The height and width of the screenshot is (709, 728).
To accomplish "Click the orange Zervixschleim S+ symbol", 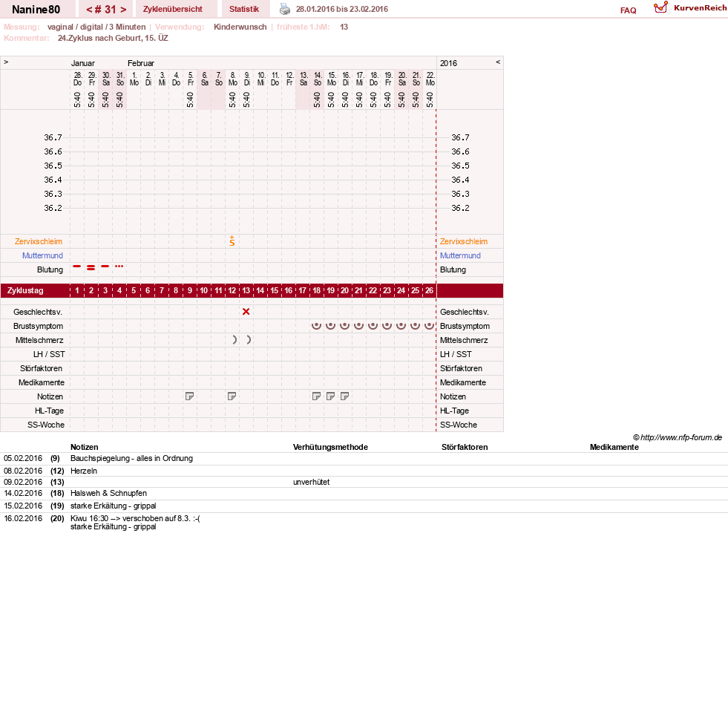I will point(232,241).
